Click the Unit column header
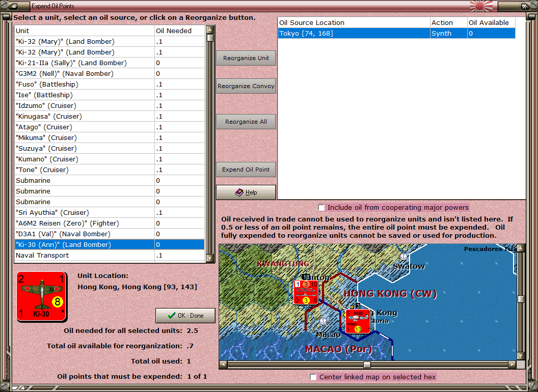The height and width of the screenshot is (392, 538). coord(85,31)
